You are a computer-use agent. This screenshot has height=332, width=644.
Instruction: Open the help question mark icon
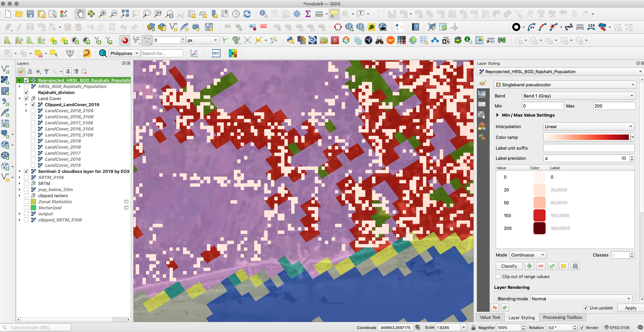point(416,27)
